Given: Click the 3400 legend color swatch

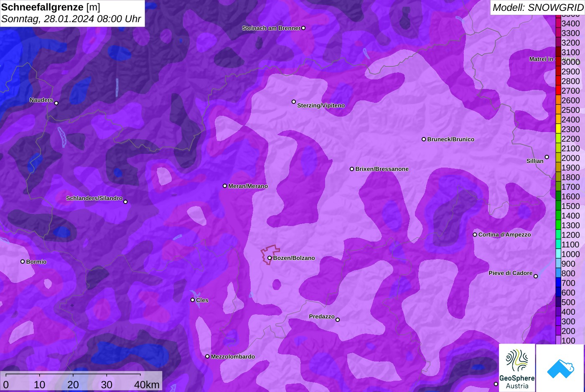Looking at the screenshot, I should 558,23.
